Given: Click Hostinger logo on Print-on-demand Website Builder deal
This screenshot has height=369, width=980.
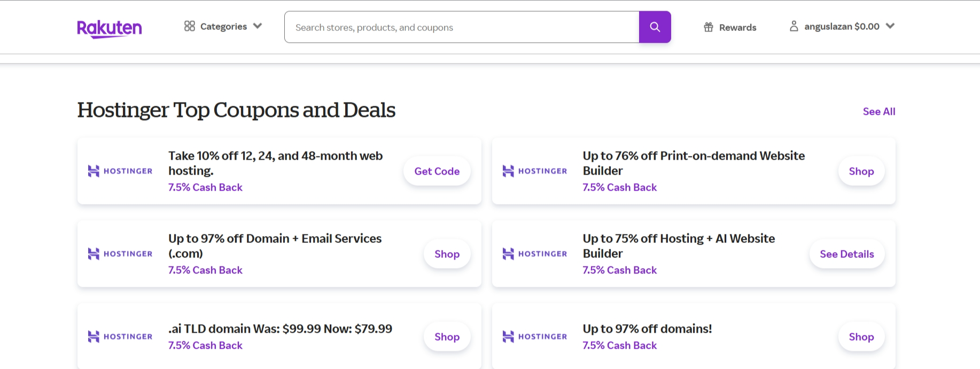Looking at the screenshot, I should pos(535,171).
